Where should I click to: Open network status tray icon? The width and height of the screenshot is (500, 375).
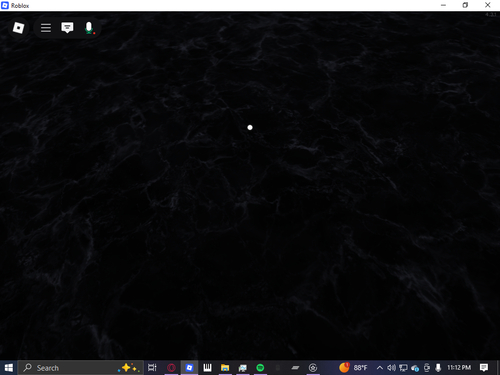[x=403, y=368]
